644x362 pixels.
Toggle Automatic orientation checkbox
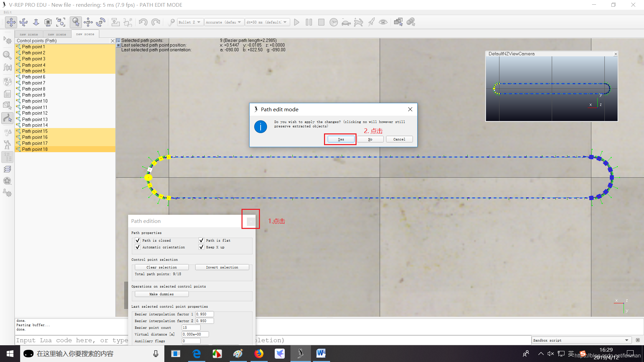[138, 247]
